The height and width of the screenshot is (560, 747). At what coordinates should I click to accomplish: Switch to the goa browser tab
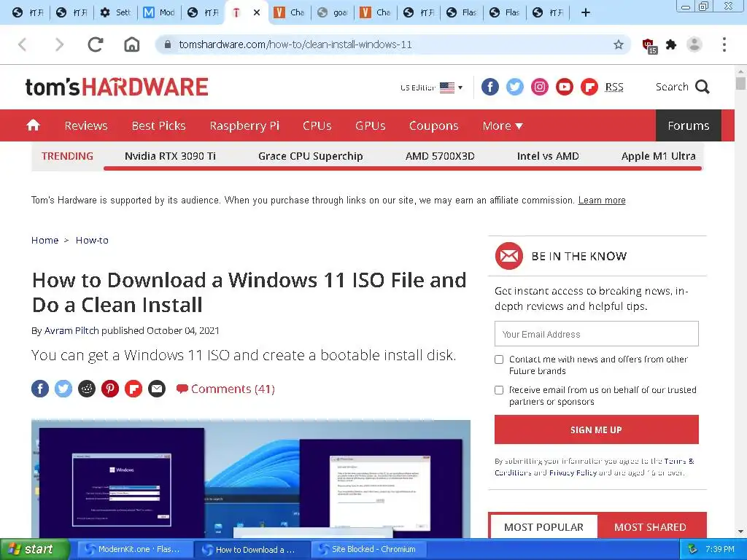333,12
